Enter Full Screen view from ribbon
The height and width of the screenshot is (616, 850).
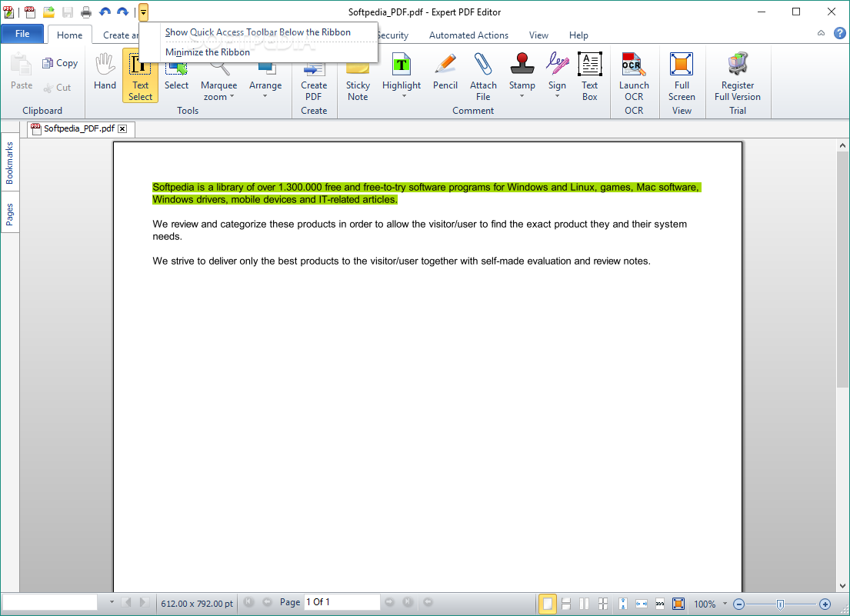point(682,76)
